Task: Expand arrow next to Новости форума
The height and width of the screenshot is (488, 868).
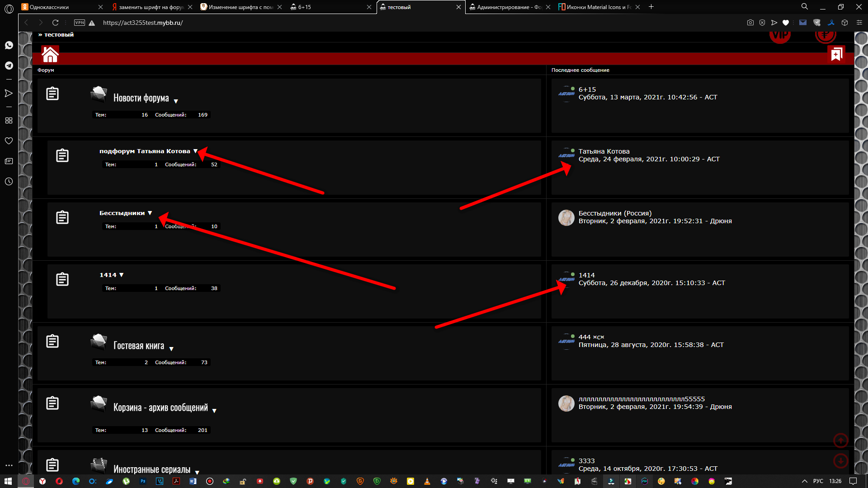Action: point(176,101)
